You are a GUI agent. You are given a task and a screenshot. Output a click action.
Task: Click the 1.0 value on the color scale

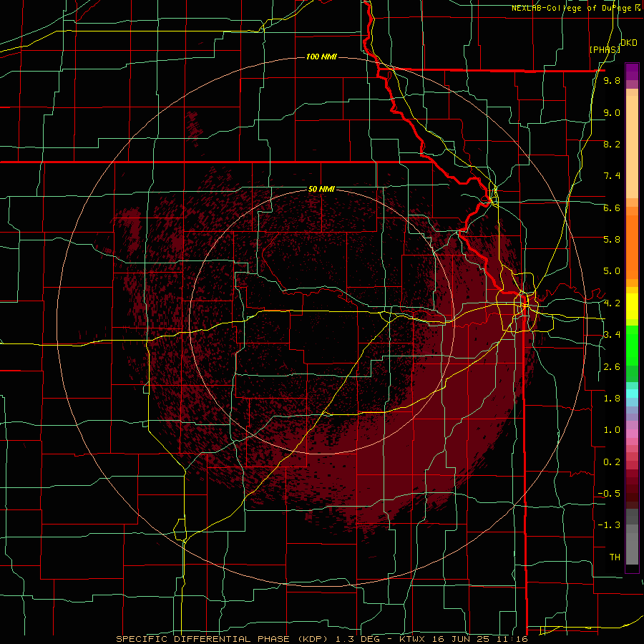(x=612, y=430)
